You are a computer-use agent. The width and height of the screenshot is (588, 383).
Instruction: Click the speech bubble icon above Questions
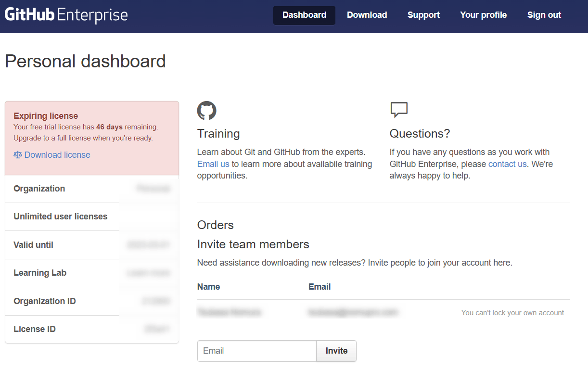tap(399, 110)
